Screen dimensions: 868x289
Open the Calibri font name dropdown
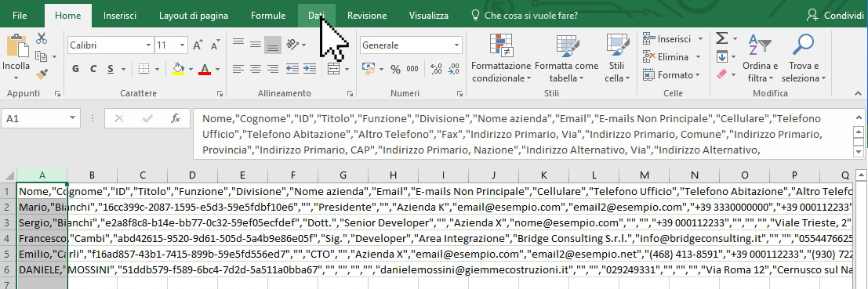(x=148, y=45)
